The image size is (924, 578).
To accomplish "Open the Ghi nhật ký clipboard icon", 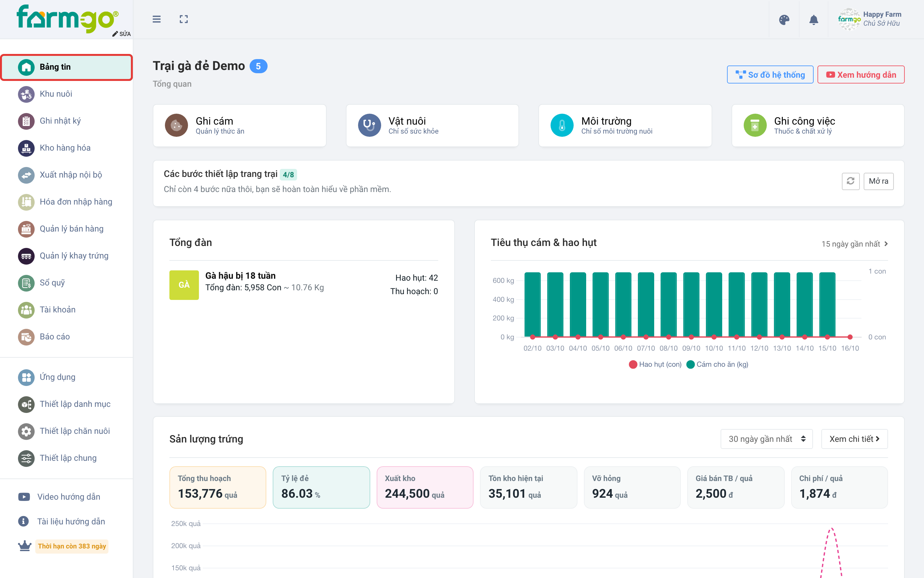I will click(26, 121).
